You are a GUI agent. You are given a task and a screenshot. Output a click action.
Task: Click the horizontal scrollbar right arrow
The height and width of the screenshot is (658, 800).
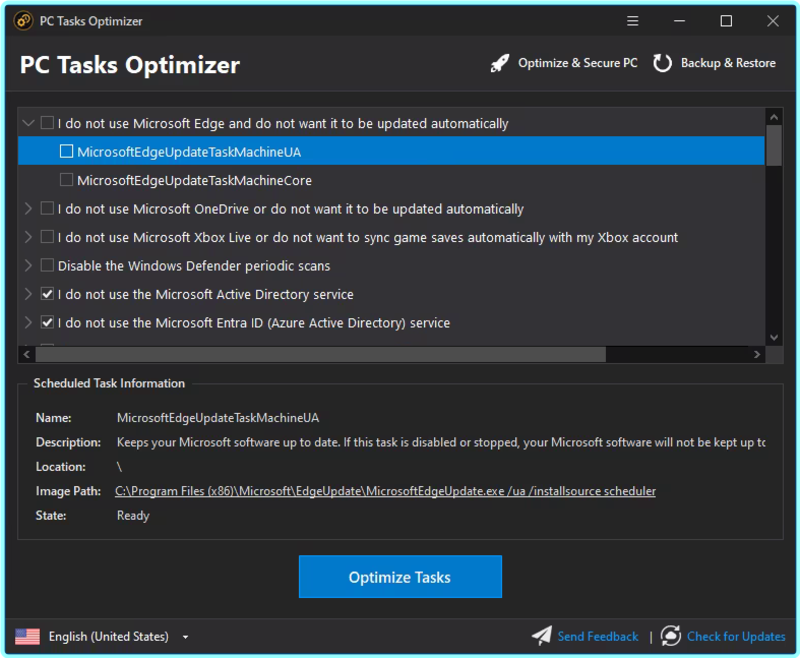point(757,354)
